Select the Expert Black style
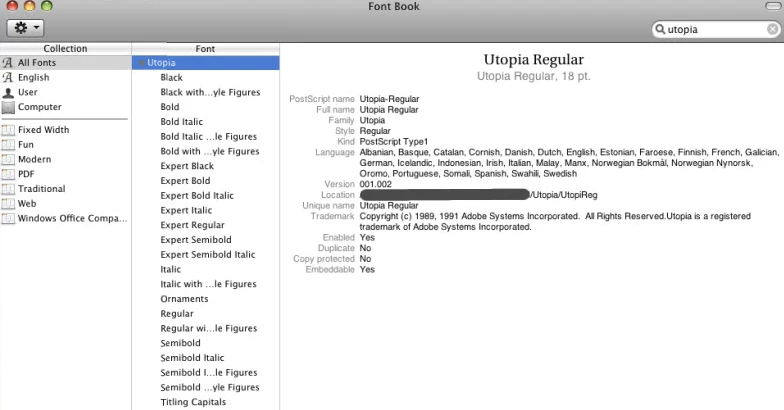The image size is (784, 410). pos(187,166)
